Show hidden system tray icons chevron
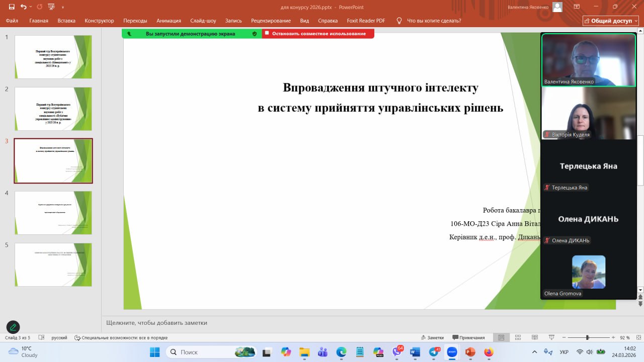The width and height of the screenshot is (644, 362). click(534, 352)
